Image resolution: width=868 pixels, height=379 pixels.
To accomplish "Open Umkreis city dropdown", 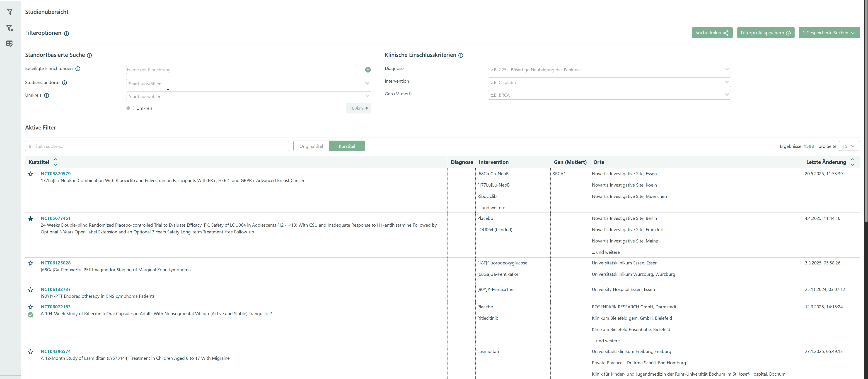I will [x=249, y=96].
